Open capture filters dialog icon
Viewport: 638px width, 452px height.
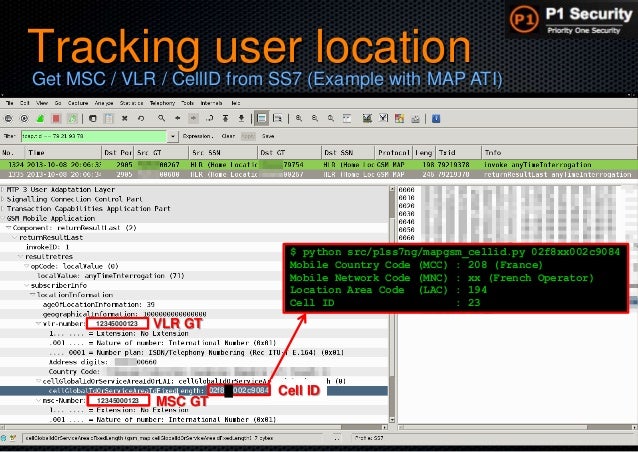(367, 118)
